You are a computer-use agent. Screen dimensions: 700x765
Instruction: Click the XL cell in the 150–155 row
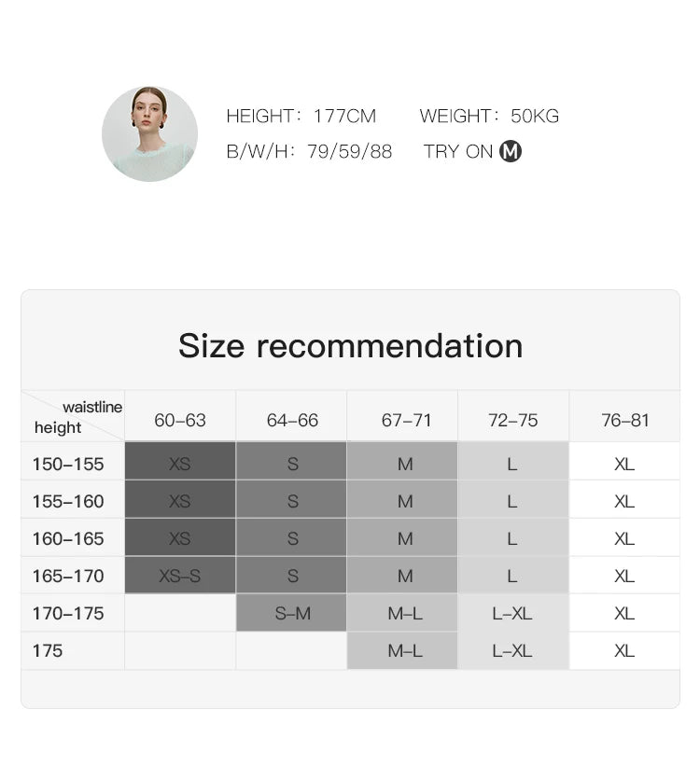coord(624,464)
